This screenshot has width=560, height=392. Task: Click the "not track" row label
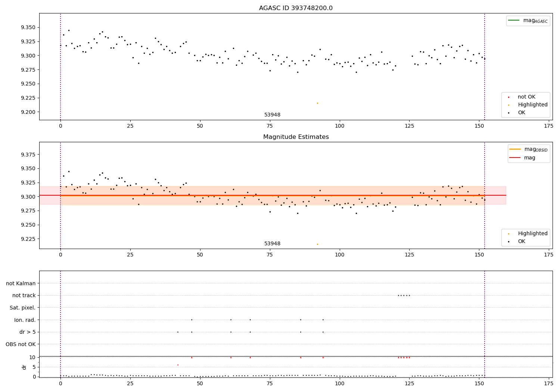tap(24, 296)
